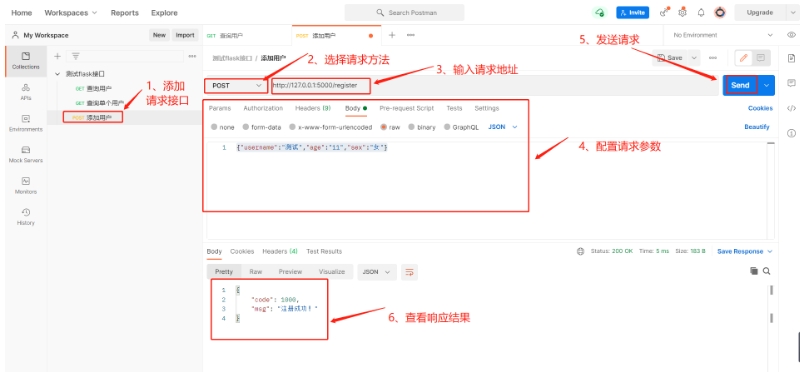Switch to the request Headers (9) tab
Screen dimensions: 800x372
(313, 108)
